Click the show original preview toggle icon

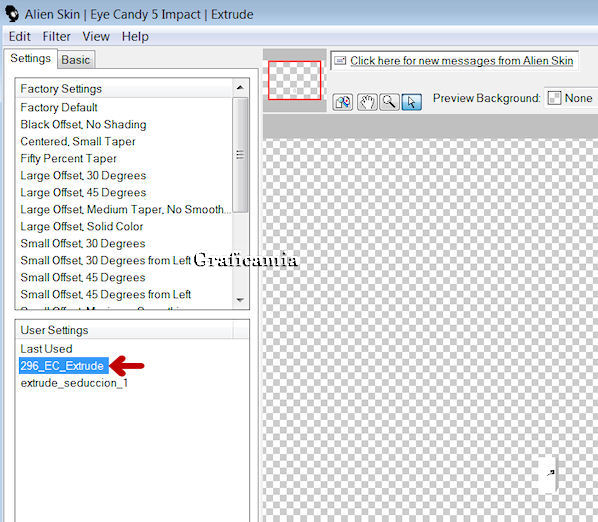342,102
